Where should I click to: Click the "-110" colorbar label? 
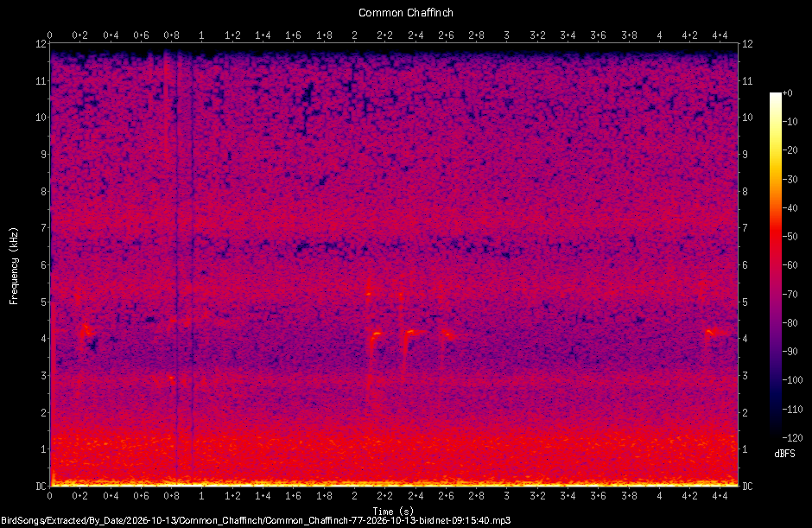pos(792,409)
